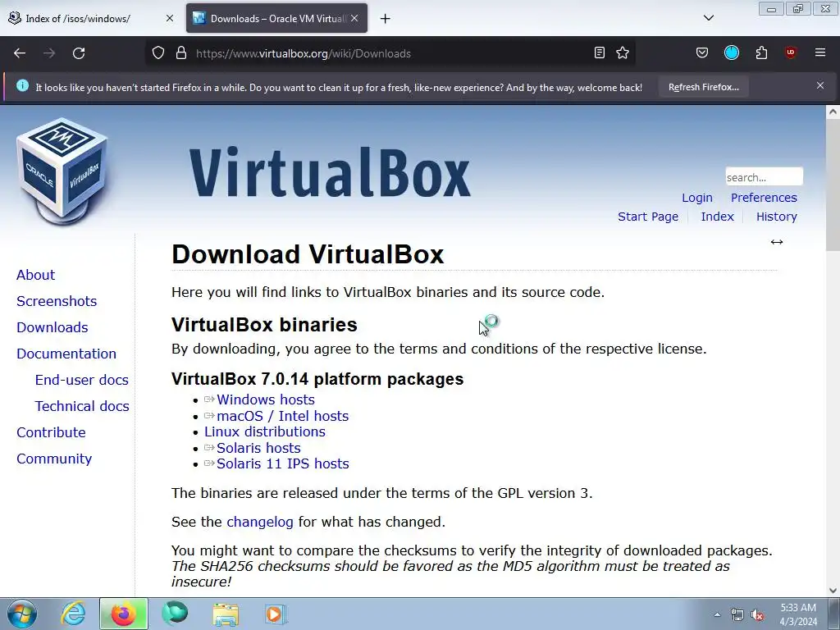Screen dimensions: 840x630
Task: Open Windows Media Player taskbar icon
Action: [276, 614]
